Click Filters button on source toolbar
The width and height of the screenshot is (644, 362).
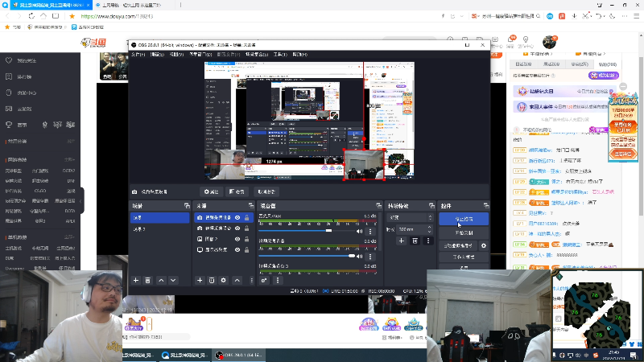coord(237,191)
